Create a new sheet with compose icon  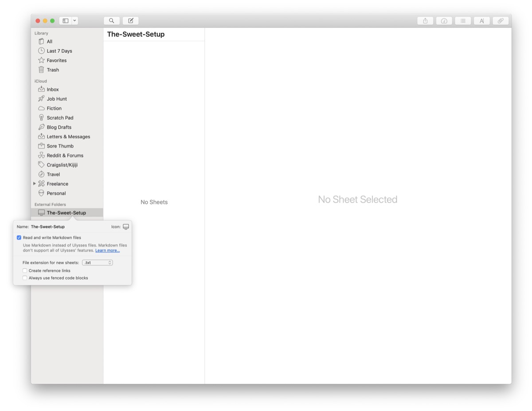pyautogui.click(x=131, y=21)
